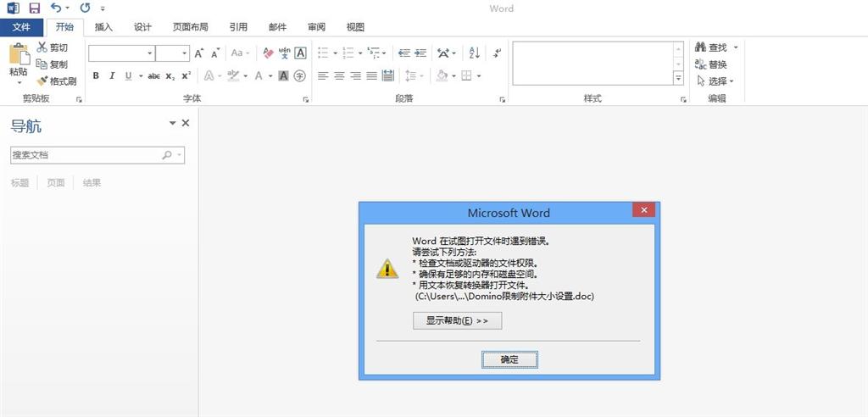Justify text alignment icon
Viewport: 868px width, 417px height.
(371, 76)
